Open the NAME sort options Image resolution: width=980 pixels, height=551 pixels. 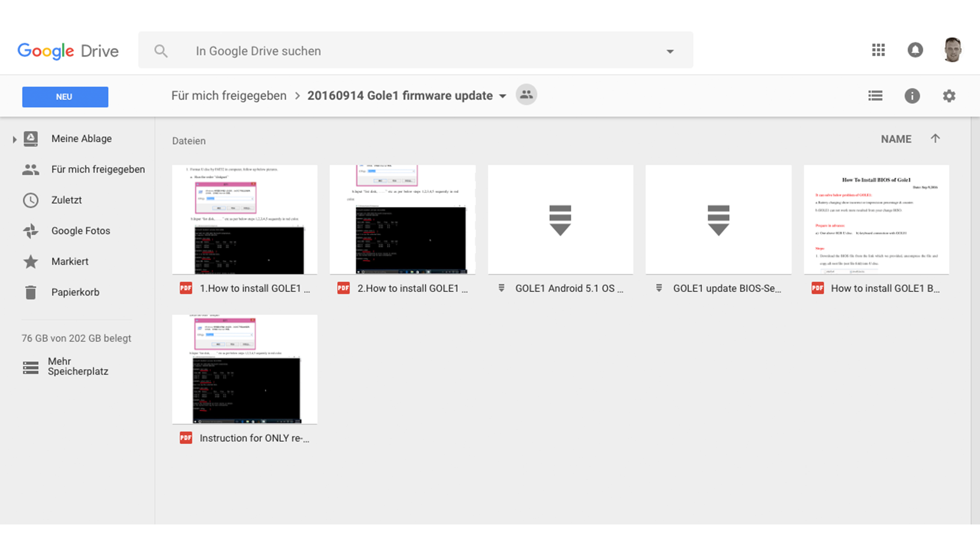[x=896, y=139]
